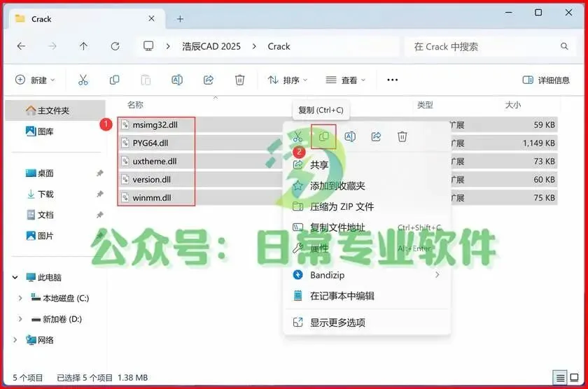Open the 新建 (New) dropdown
The height and width of the screenshot is (389, 588).
(x=35, y=80)
